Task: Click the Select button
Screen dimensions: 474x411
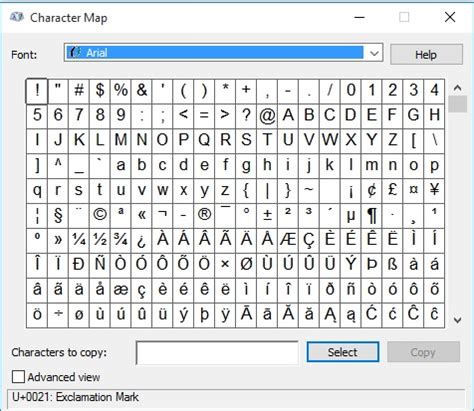Action: [x=343, y=352]
